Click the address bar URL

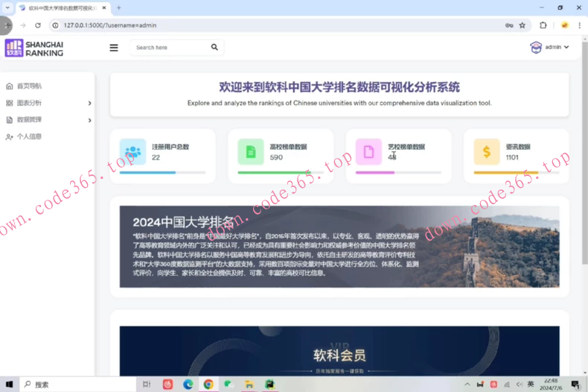(x=110, y=25)
